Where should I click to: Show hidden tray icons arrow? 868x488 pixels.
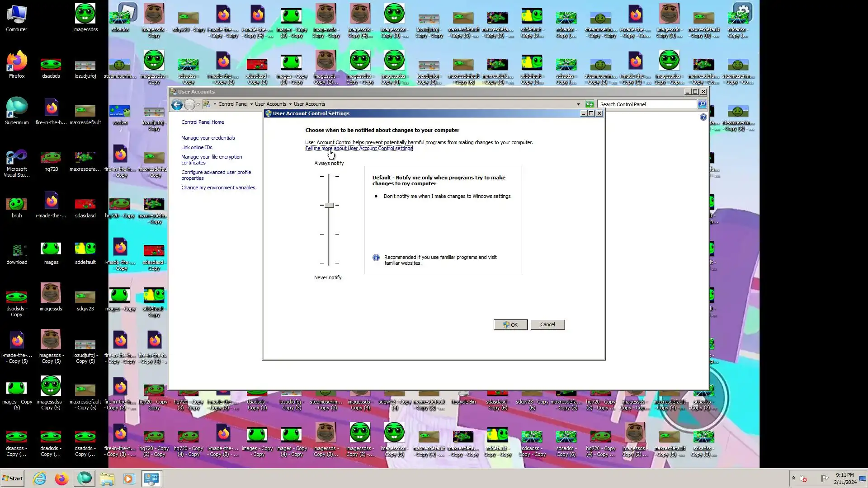[x=793, y=478]
